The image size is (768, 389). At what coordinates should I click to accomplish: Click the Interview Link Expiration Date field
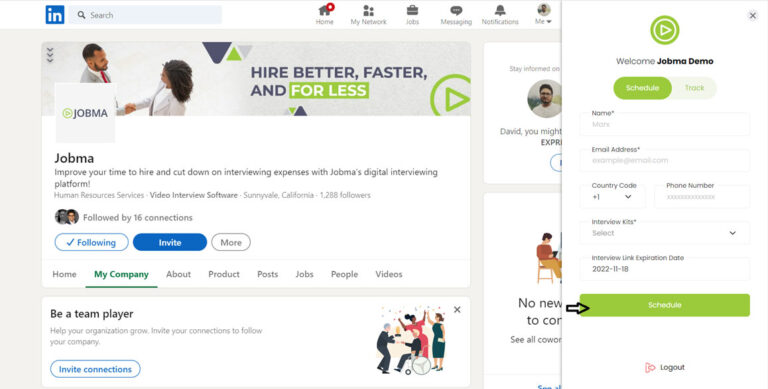665,269
